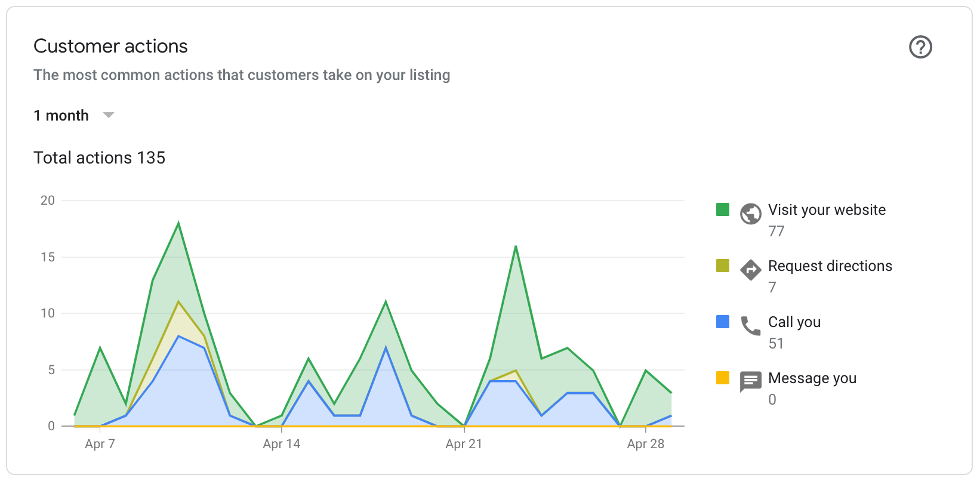Image resolution: width=980 pixels, height=481 pixels.
Task: Select the yellow Message you color swatch
Action: click(x=723, y=378)
